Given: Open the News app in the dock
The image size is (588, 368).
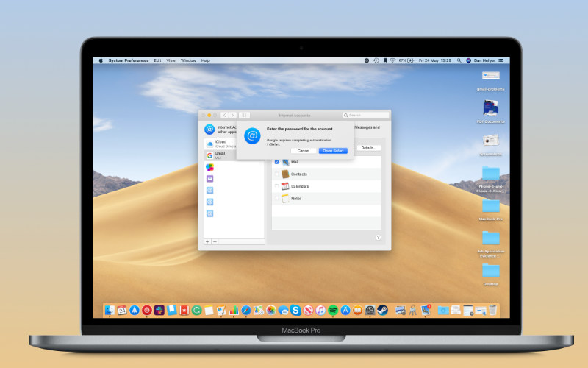Looking at the screenshot, I should (x=308, y=310).
